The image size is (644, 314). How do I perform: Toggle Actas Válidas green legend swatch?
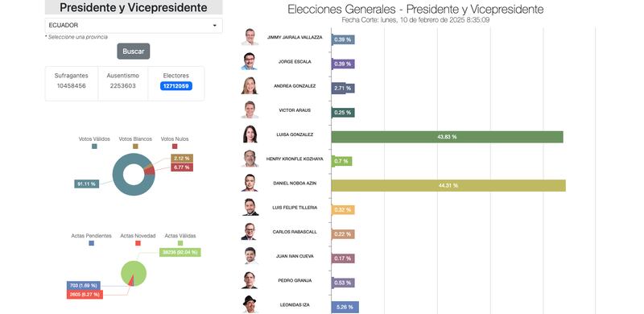pyautogui.click(x=180, y=243)
